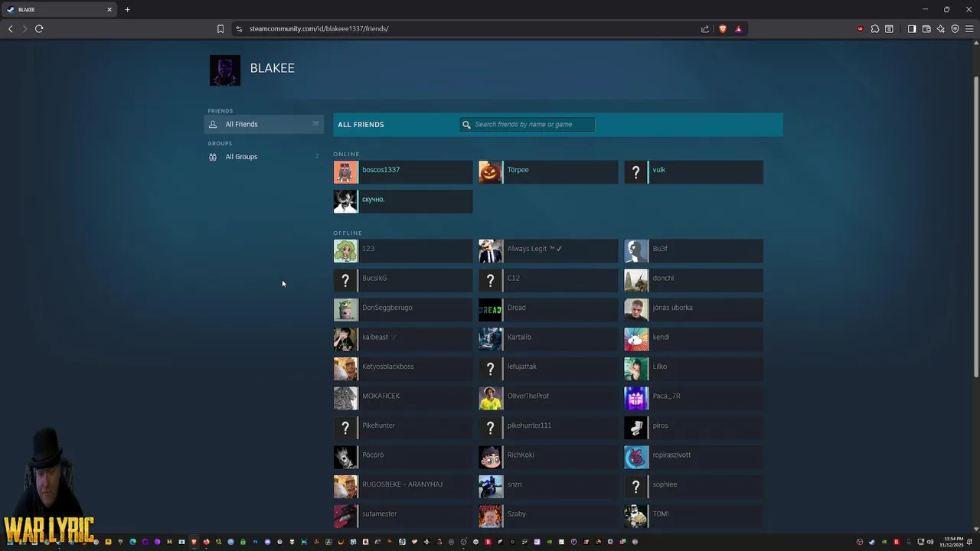Image resolution: width=980 pixels, height=551 pixels.
Task: Open the BLAKEE profile name link
Action: [272, 68]
